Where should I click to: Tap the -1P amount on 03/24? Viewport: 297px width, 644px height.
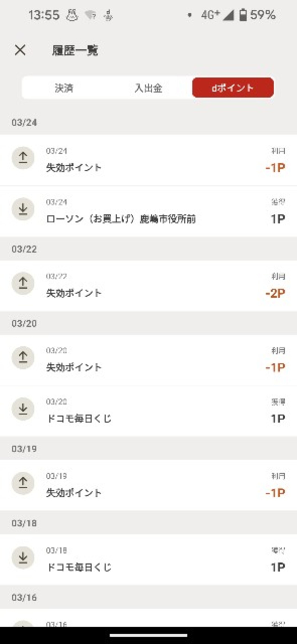tap(275, 168)
